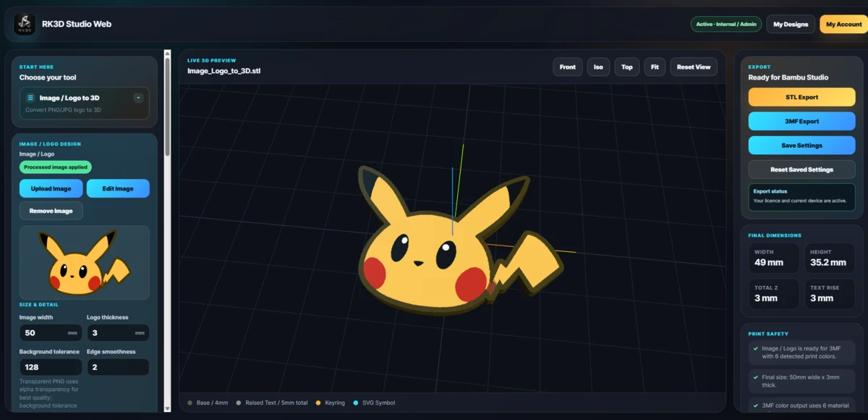This screenshot has width=868, height=420.
Task: Click the Pikachu image thumbnail
Action: [84, 262]
